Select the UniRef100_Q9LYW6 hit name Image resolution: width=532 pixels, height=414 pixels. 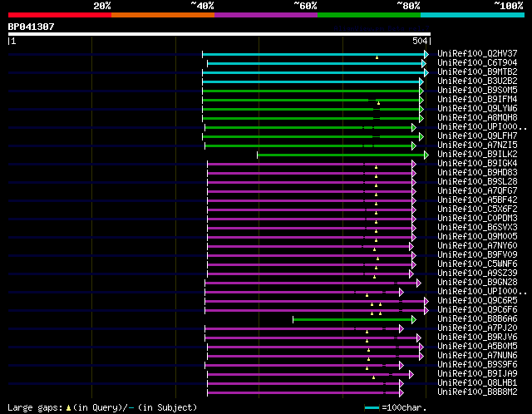(477, 108)
